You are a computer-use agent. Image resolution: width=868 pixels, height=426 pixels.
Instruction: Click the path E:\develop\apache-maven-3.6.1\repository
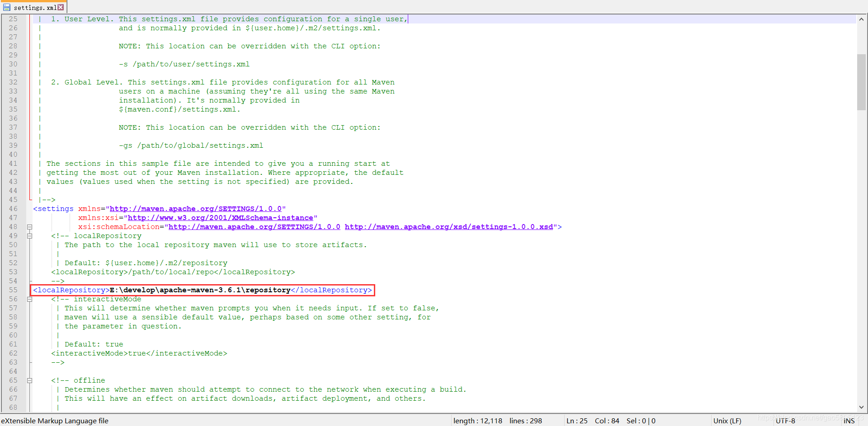(200, 290)
